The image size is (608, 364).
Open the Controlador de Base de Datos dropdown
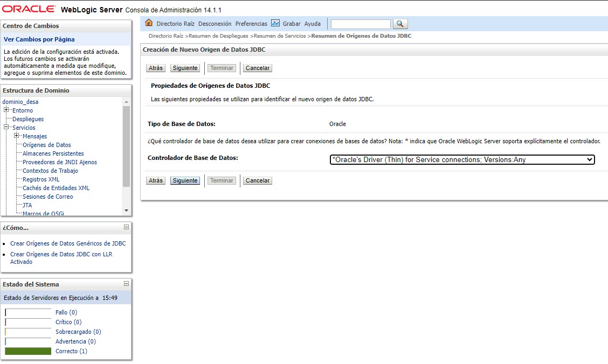coord(462,159)
